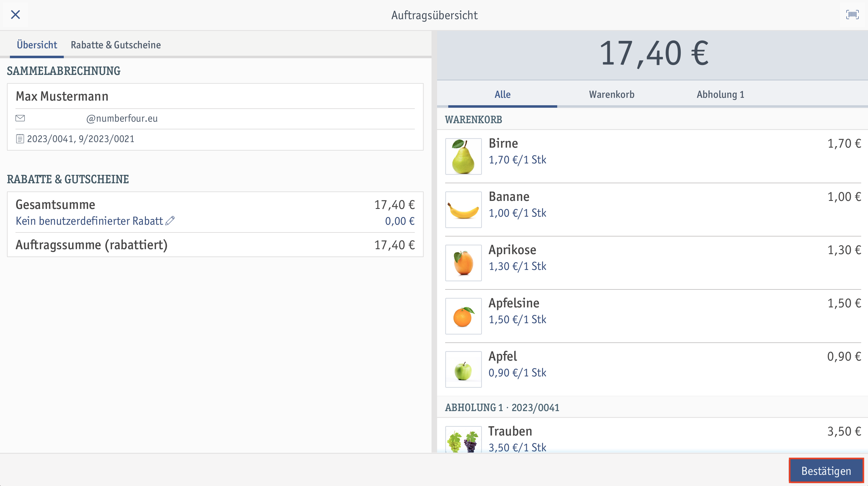The height and width of the screenshot is (486, 868).
Task: Open the barcode scanner icon
Action: pos(852,15)
